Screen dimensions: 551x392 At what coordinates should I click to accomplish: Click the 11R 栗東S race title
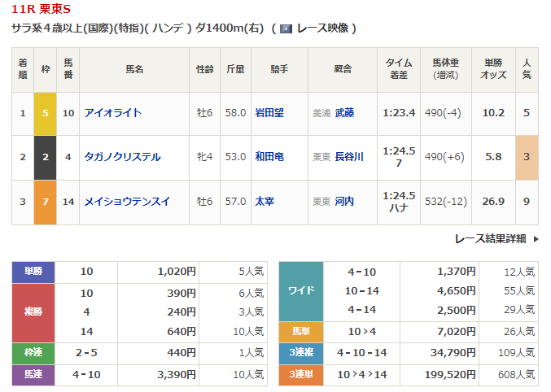tap(41, 9)
